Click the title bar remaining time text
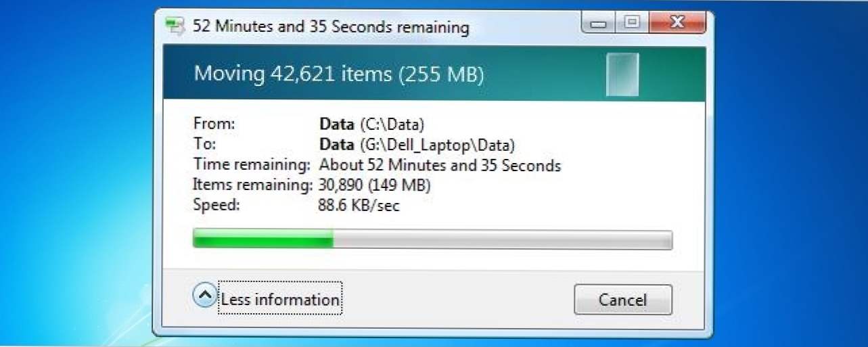The height and width of the screenshot is (347, 868). pos(331,27)
